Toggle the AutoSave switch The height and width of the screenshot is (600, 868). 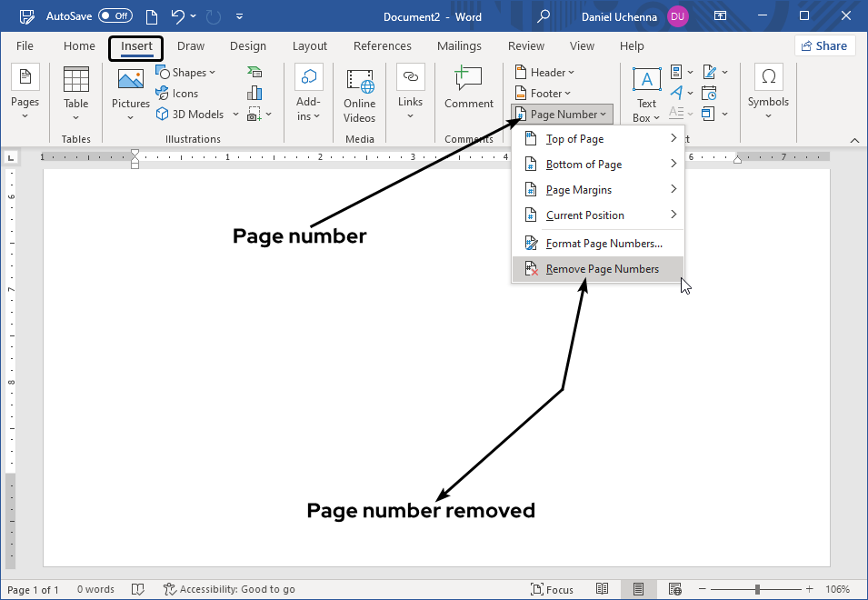(x=115, y=15)
